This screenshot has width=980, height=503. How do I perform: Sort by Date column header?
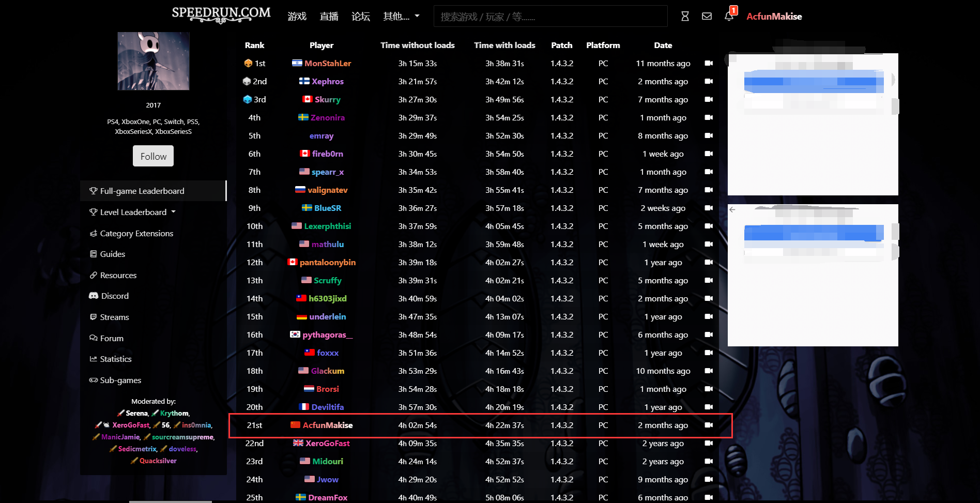click(663, 45)
